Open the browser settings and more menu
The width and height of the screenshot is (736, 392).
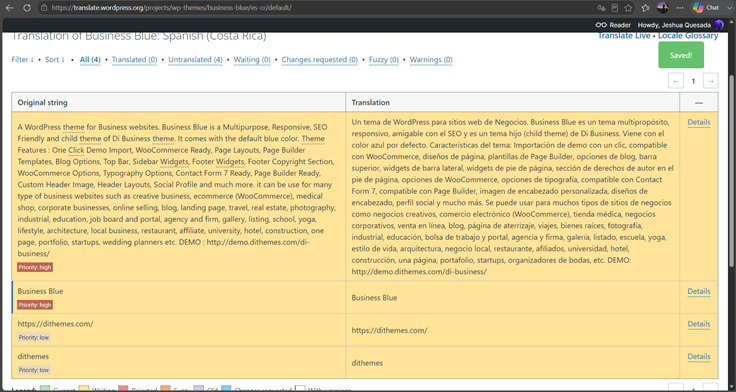tap(680, 8)
